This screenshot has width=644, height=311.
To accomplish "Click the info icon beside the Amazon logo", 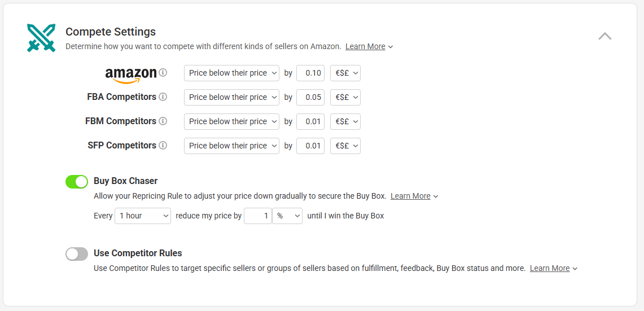I will pyautogui.click(x=163, y=73).
